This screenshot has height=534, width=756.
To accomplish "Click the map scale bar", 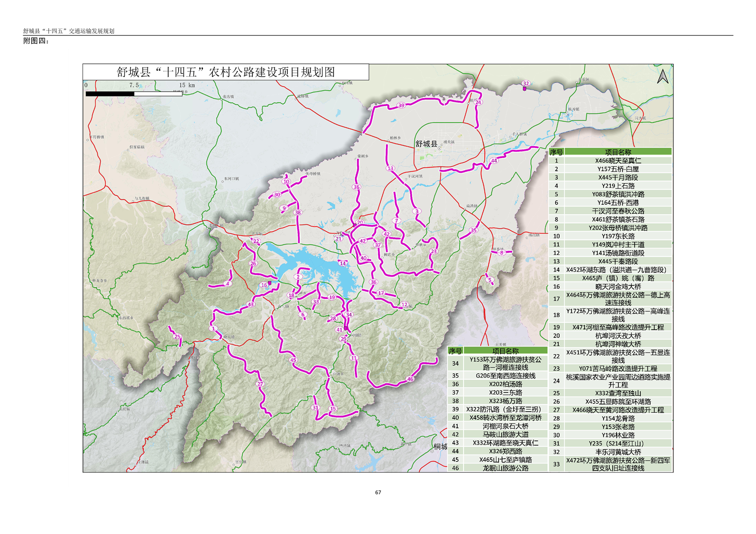I will (x=134, y=94).
